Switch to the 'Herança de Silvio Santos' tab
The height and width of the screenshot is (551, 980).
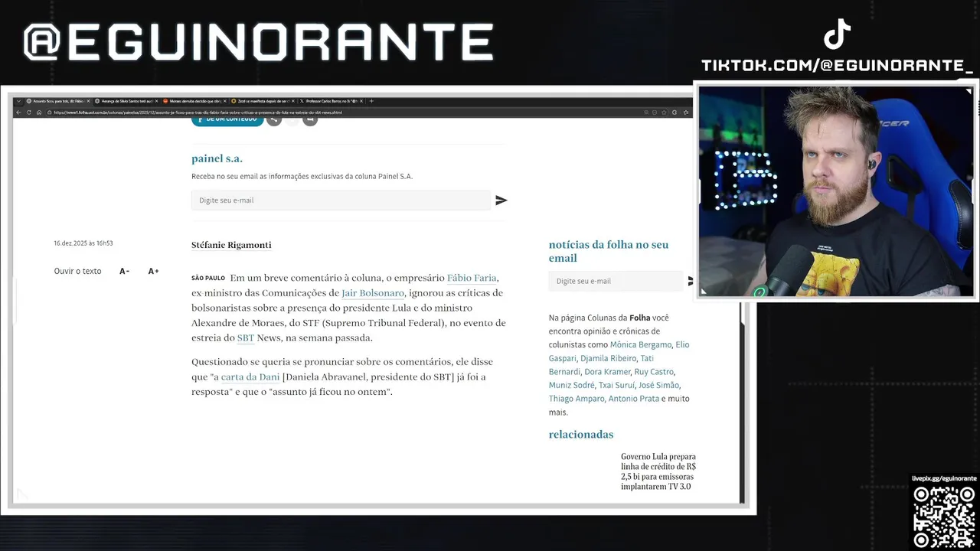(x=126, y=101)
